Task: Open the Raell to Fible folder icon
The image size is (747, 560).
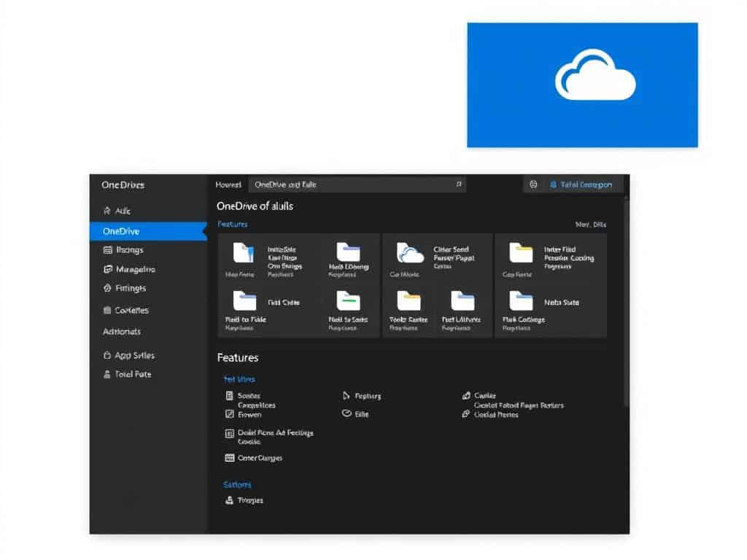Action: click(244, 300)
